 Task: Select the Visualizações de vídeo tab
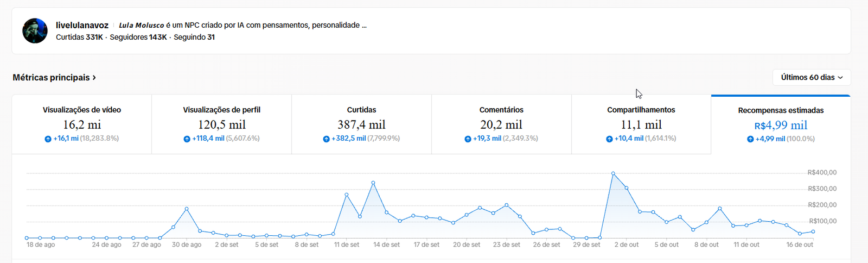[82, 124]
